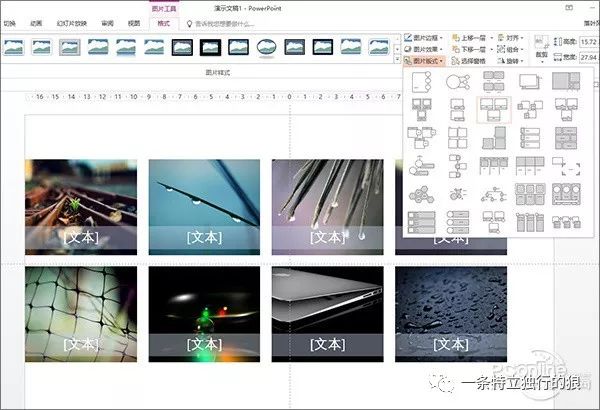Pick the ascending staircase blocks picture layout

pos(494,138)
